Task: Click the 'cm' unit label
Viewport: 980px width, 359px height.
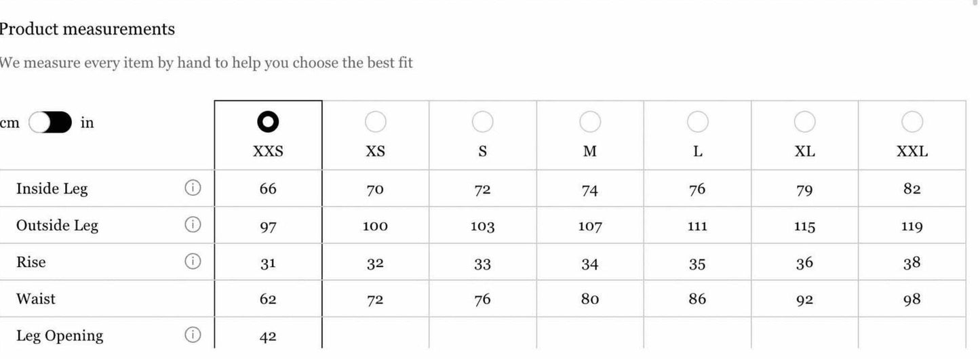Action: point(9,123)
